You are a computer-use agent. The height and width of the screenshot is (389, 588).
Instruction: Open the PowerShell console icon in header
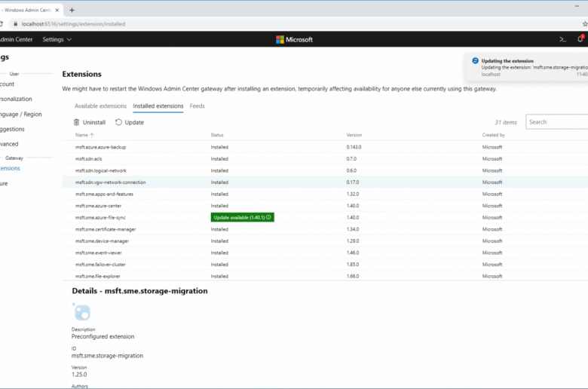point(562,39)
